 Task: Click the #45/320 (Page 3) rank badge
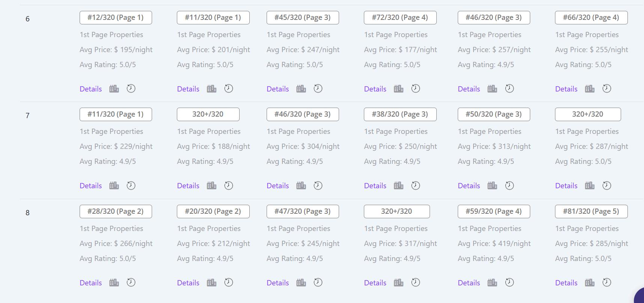[x=303, y=18]
